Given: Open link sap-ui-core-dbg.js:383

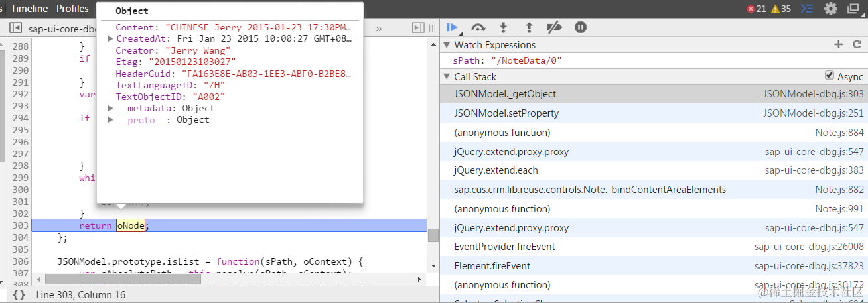Looking at the screenshot, I should point(814,170).
